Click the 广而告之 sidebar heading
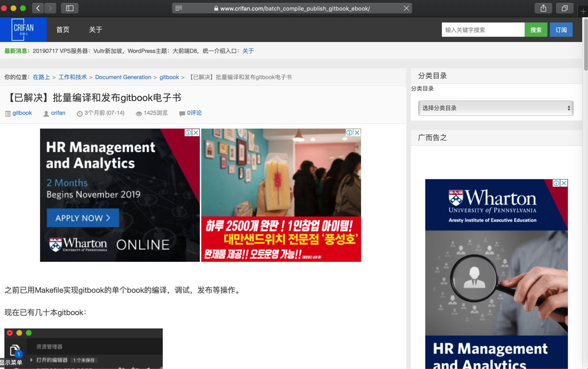This screenshot has width=588, height=369. [432, 138]
